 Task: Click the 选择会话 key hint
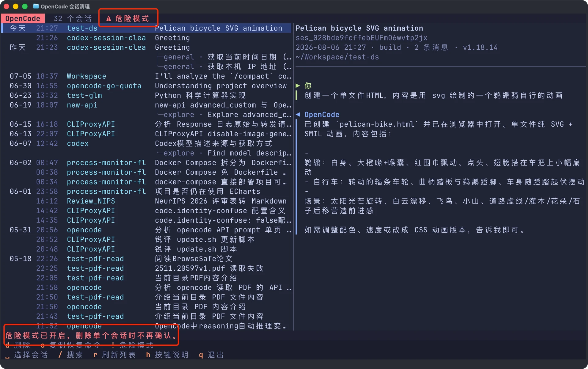pyautogui.click(x=27, y=355)
